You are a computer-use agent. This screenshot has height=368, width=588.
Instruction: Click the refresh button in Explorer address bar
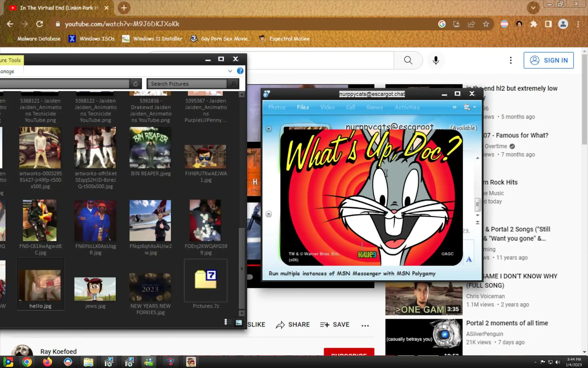pos(135,84)
